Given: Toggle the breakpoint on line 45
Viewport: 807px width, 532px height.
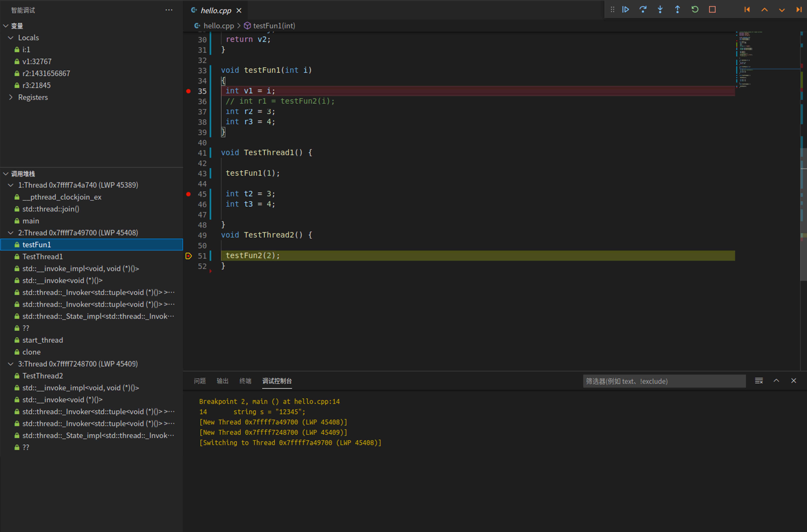Looking at the screenshot, I should 188,194.
